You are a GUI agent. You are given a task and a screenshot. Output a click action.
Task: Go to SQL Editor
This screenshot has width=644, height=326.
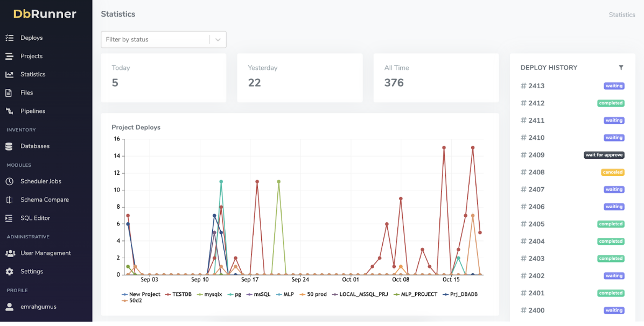(x=35, y=218)
